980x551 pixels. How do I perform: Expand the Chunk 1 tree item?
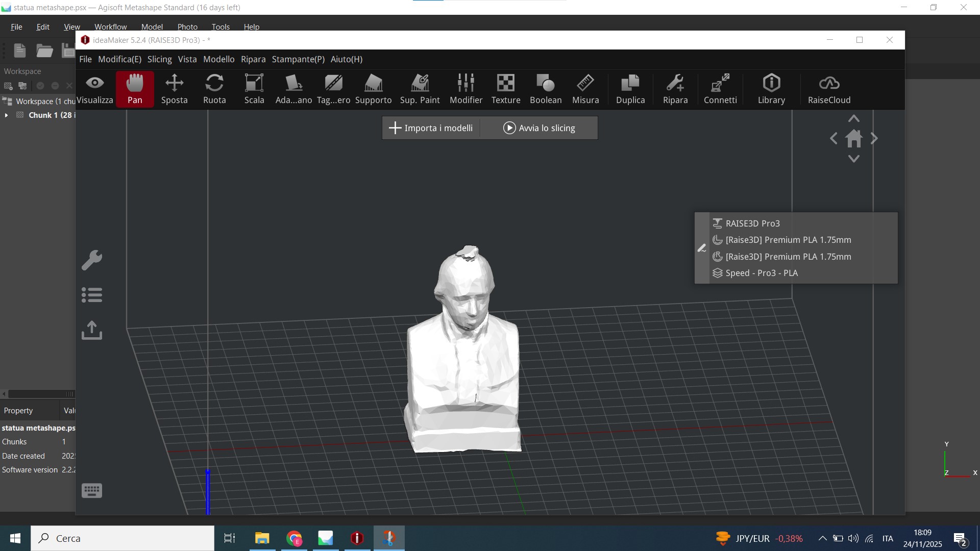click(6, 115)
